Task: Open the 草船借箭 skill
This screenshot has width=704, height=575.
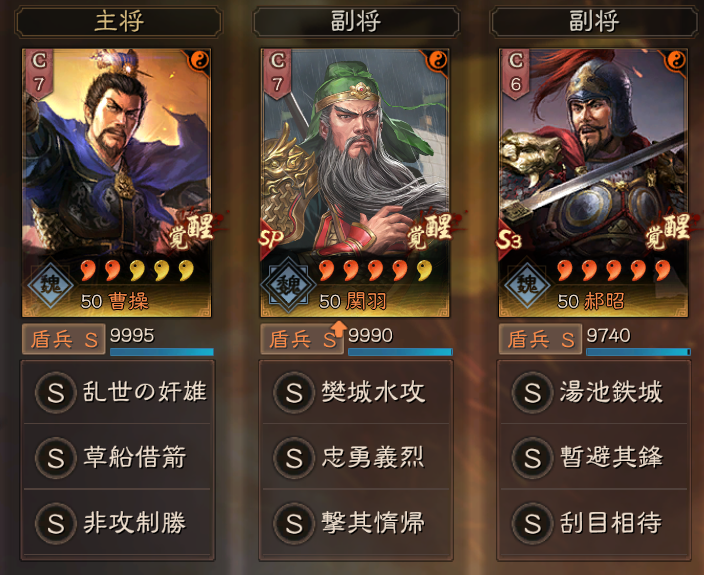Action: point(118,457)
